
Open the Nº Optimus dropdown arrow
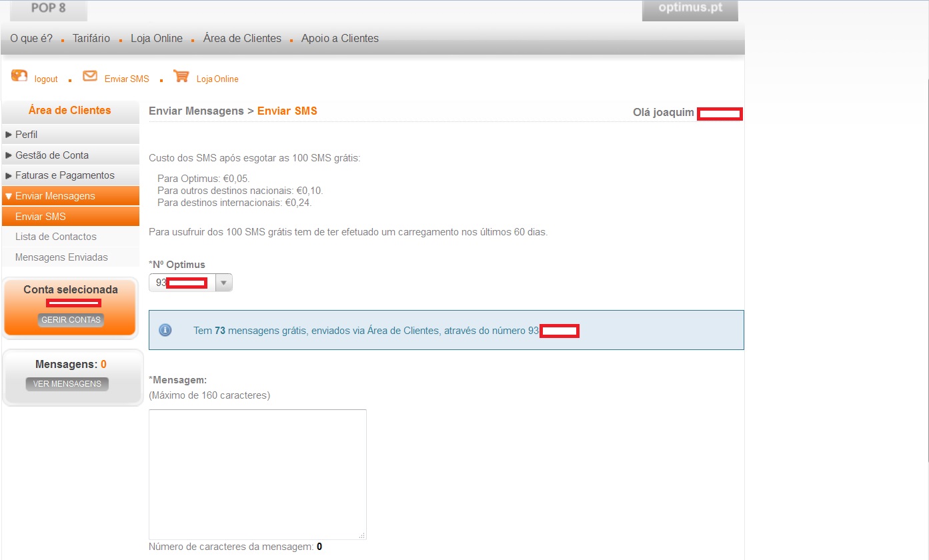tap(224, 283)
